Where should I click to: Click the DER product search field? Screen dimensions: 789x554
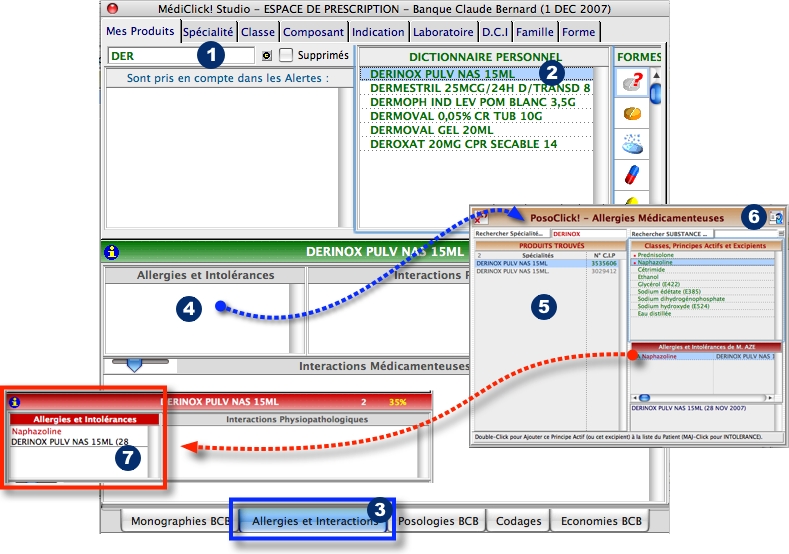(x=181, y=56)
